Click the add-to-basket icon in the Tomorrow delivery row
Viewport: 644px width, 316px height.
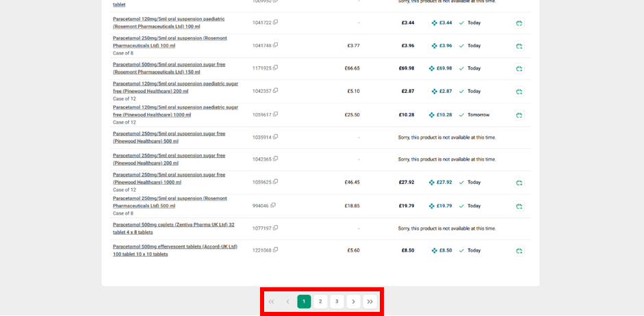(x=519, y=115)
